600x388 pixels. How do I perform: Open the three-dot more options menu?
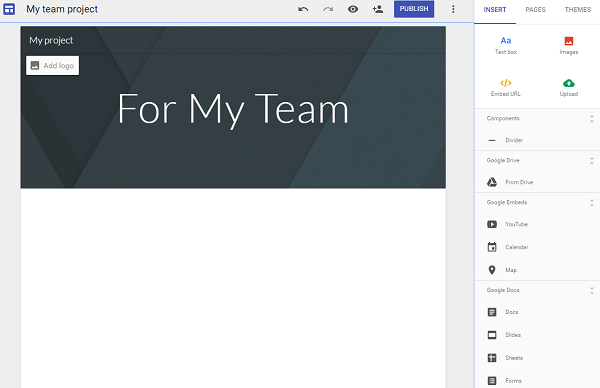tap(453, 9)
